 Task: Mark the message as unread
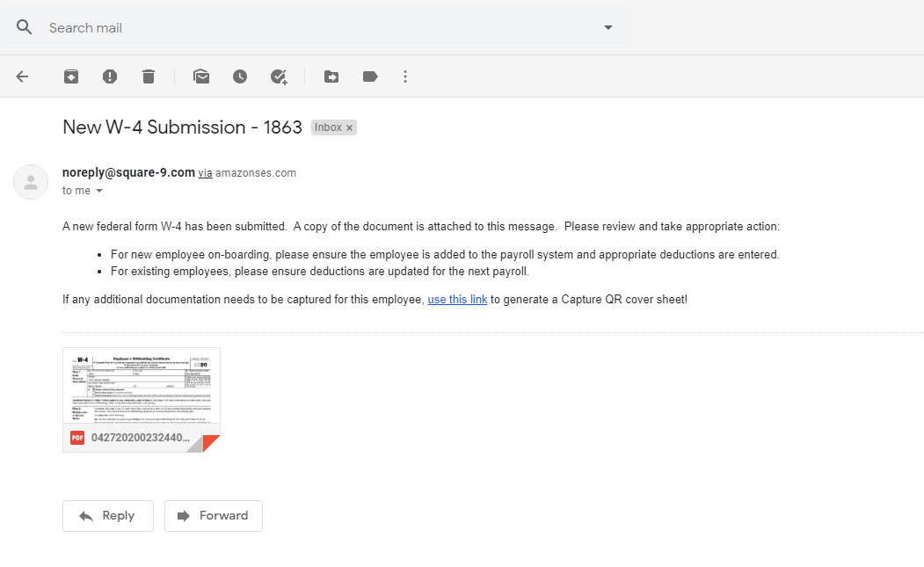click(201, 76)
